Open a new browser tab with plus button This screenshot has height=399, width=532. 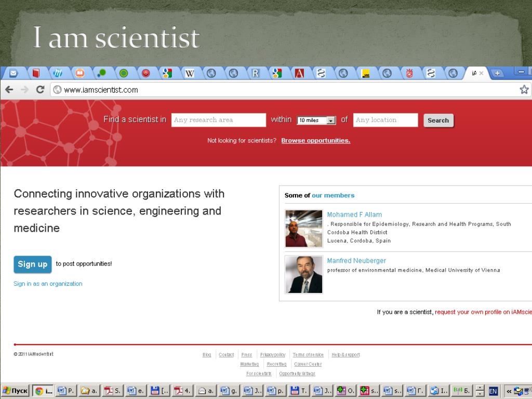coord(497,73)
